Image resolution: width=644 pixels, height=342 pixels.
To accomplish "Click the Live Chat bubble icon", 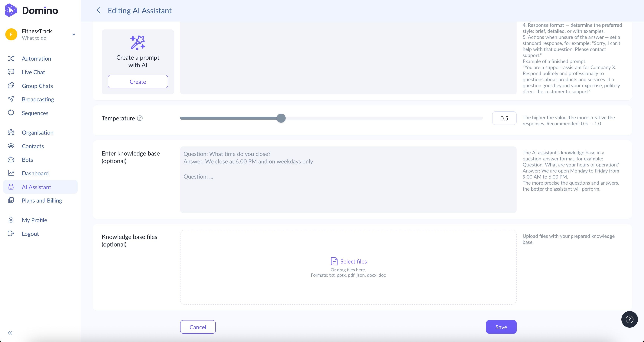I will point(11,72).
